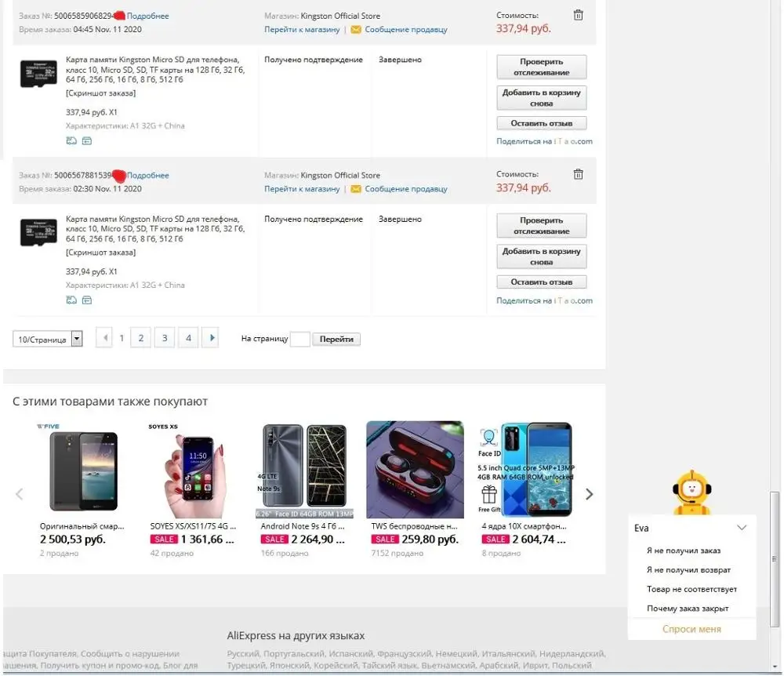Screen dimensions: 784x676
Task: Select page 2 in pagination
Action: (140, 337)
